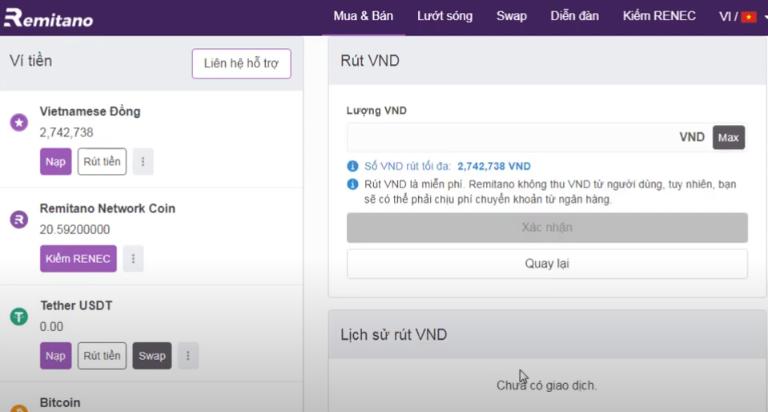Click the Quay lại button
Screen dimensions: 768x412
point(547,264)
